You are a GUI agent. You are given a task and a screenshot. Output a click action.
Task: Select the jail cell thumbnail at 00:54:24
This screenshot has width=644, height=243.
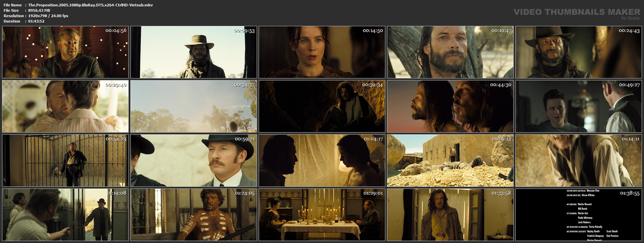(65, 160)
